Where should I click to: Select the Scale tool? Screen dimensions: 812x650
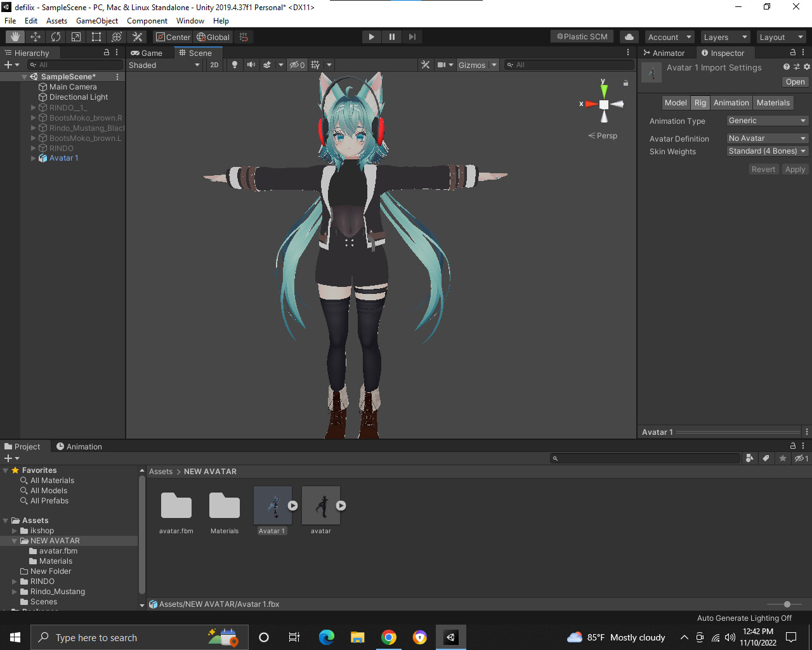[x=75, y=36]
